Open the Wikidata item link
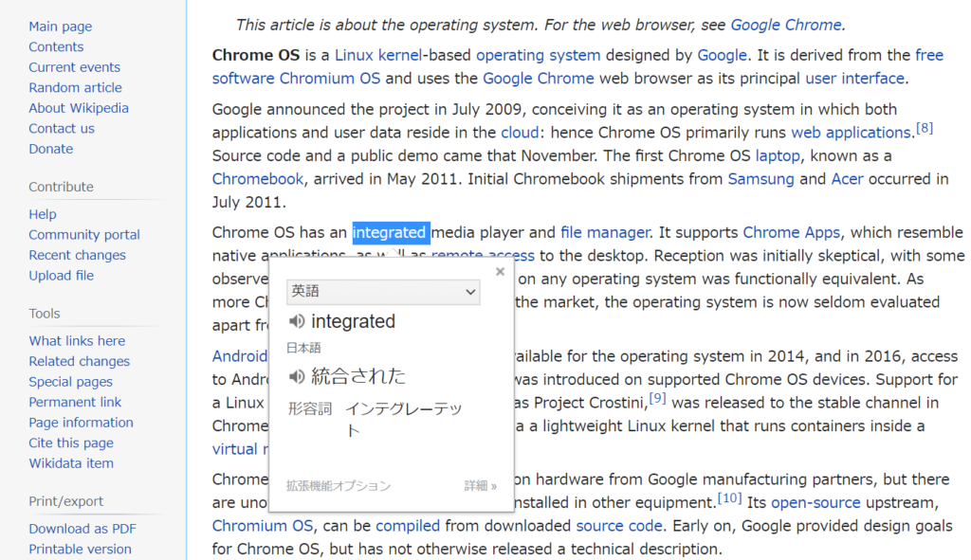The height and width of the screenshot is (560, 971). [71, 463]
